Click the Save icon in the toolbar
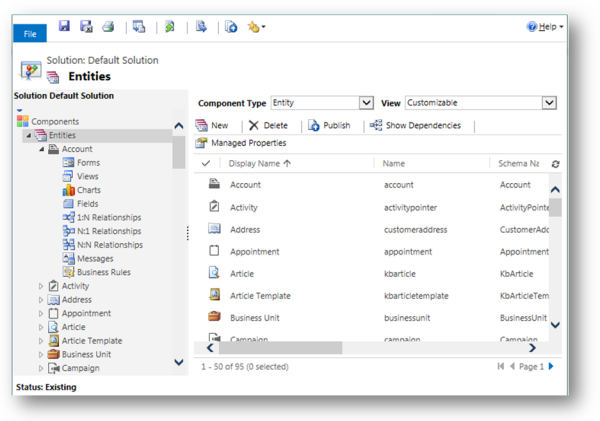The image size is (600, 421). 65,27
